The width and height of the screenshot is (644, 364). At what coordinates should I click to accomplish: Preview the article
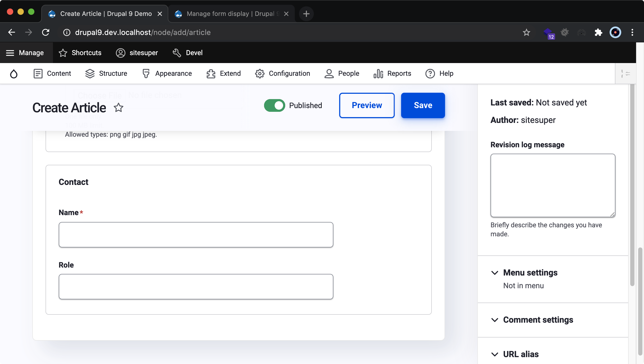(x=367, y=105)
